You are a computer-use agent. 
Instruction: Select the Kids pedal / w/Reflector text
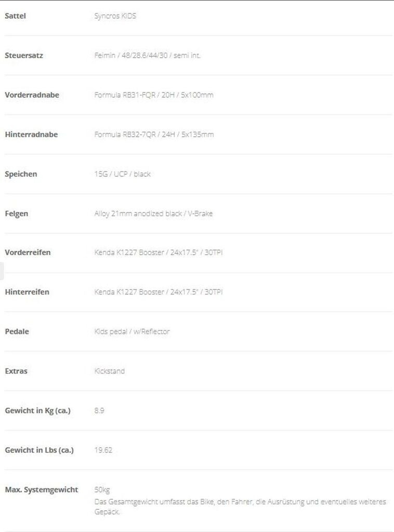click(x=132, y=331)
